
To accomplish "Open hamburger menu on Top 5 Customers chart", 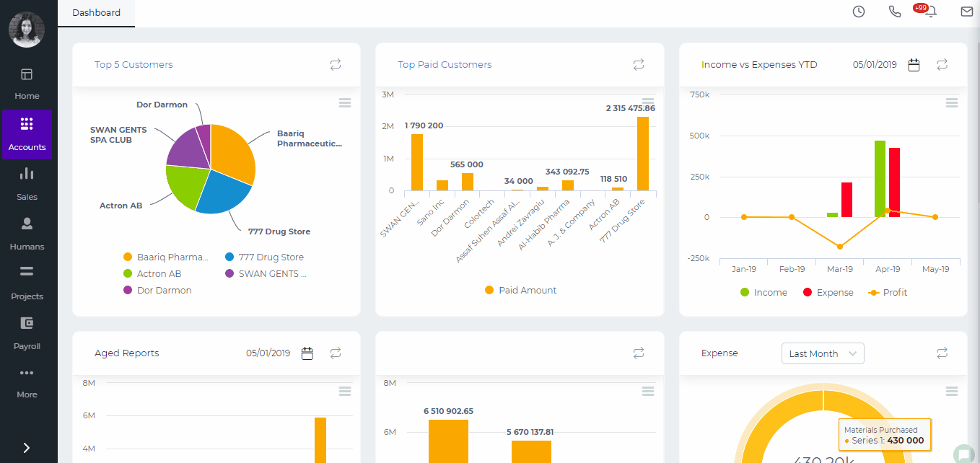I will (x=345, y=103).
